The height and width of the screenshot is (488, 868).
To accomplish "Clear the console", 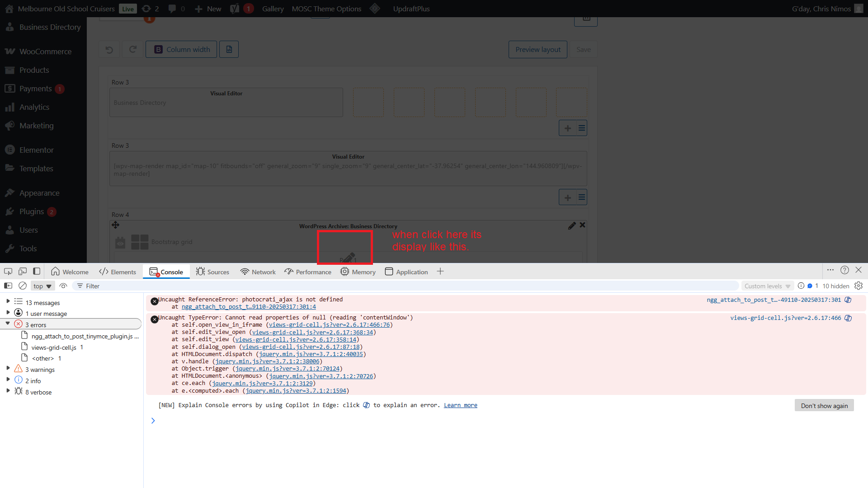I will (23, 286).
